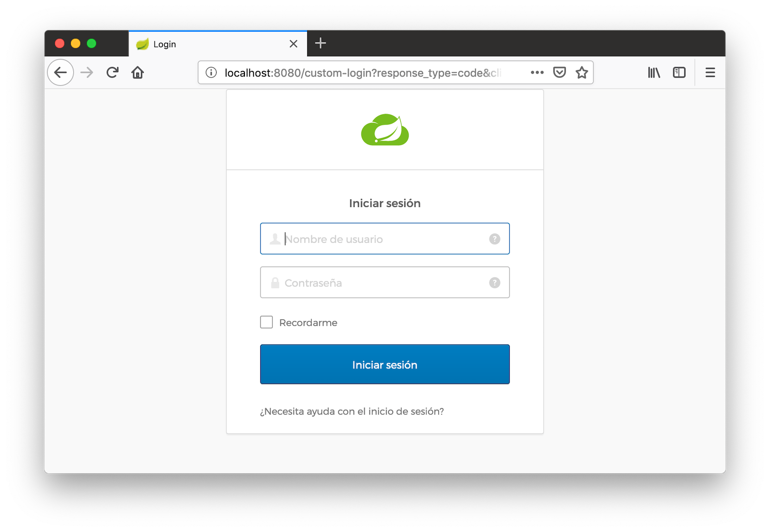
Task: Save page to Pocket
Action: [x=559, y=73]
